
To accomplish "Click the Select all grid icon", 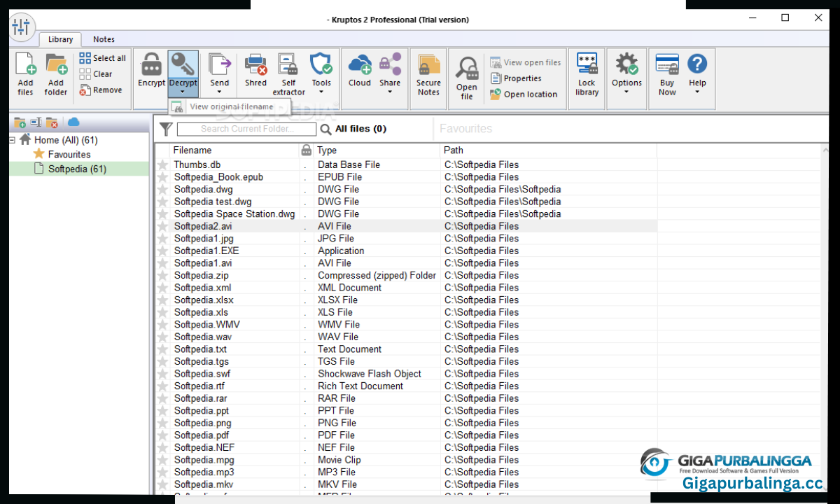I will [x=85, y=58].
